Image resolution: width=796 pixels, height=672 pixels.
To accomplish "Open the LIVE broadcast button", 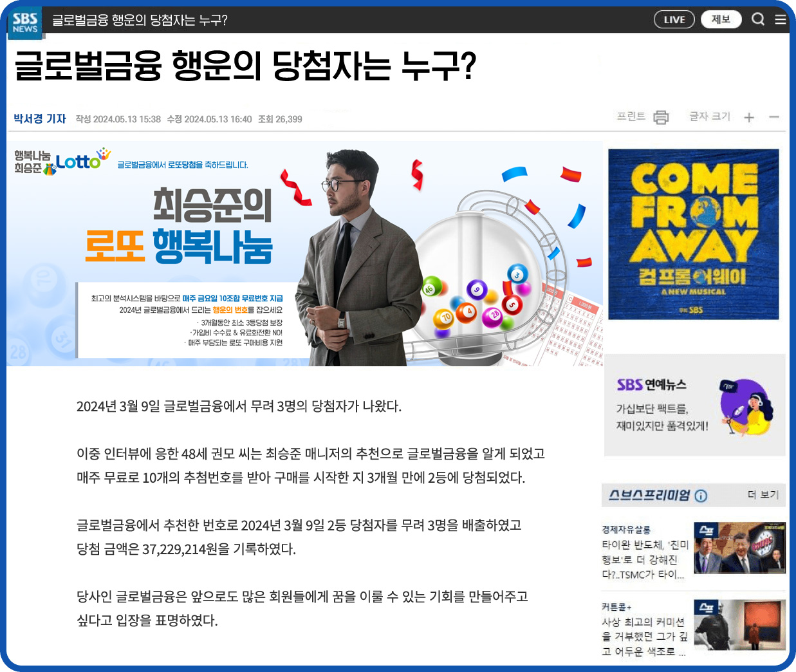I will pyautogui.click(x=674, y=19).
